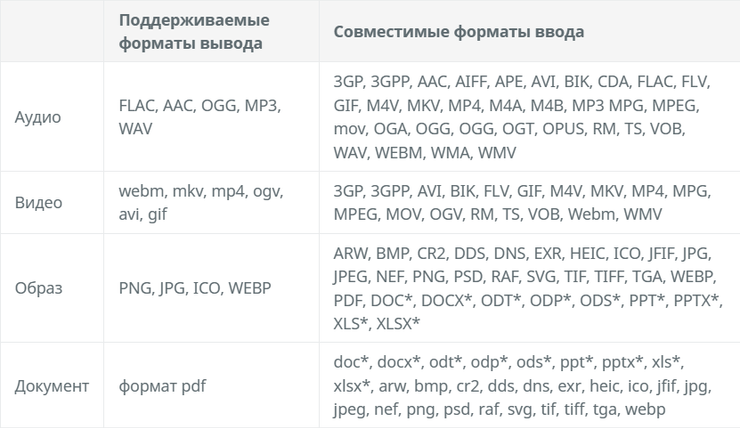This screenshot has width=740, height=428.
Task: Select the "Документ" row label
Action: point(52,385)
